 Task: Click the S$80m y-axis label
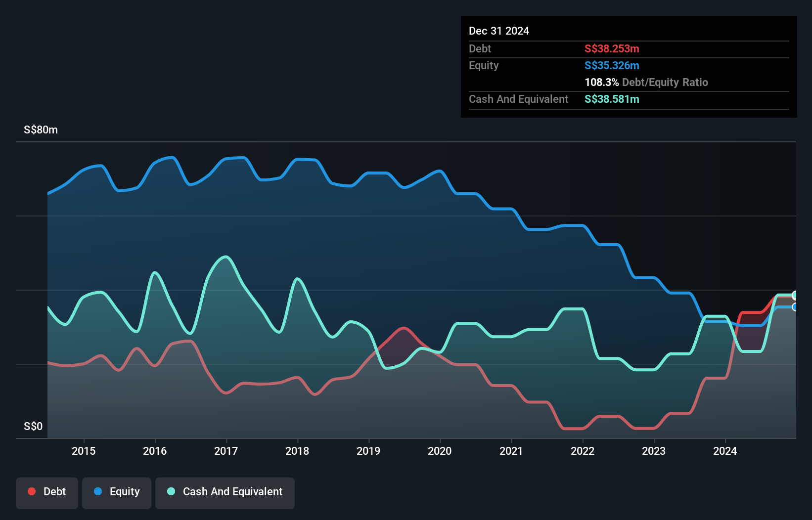click(x=41, y=130)
